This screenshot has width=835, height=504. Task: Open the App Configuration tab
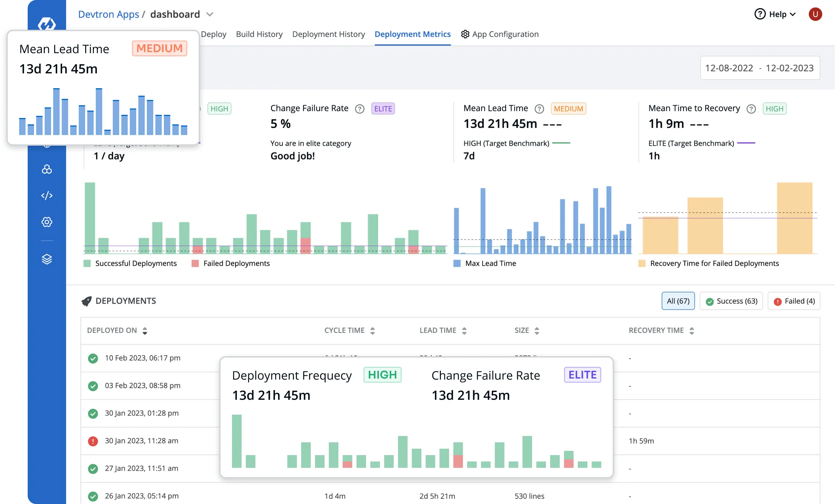(x=500, y=34)
